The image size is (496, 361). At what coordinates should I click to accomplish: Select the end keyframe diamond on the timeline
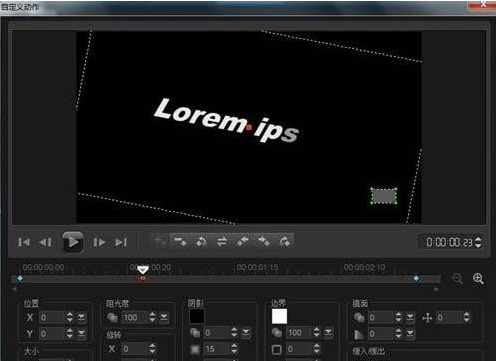416,278
